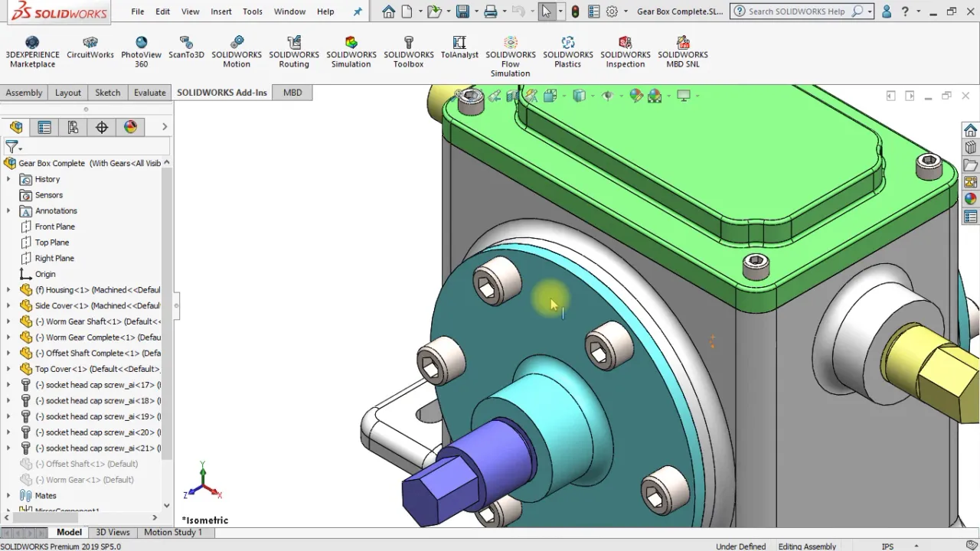980x551 pixels.
Task: Pin the menu bar with pushpin
Action: coord(358,11)
